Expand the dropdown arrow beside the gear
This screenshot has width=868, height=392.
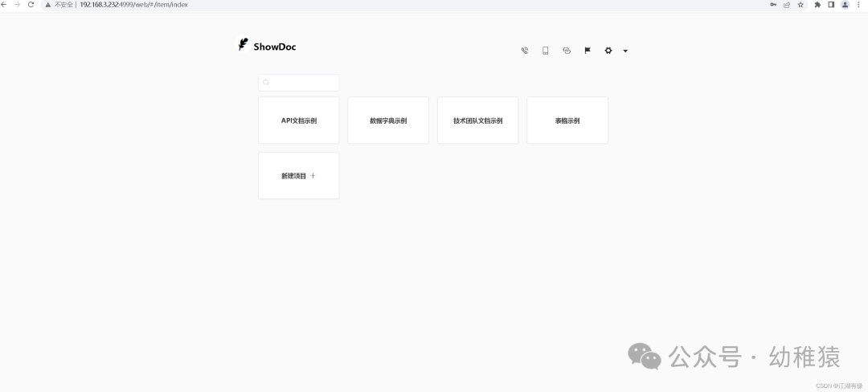point(625,51)
